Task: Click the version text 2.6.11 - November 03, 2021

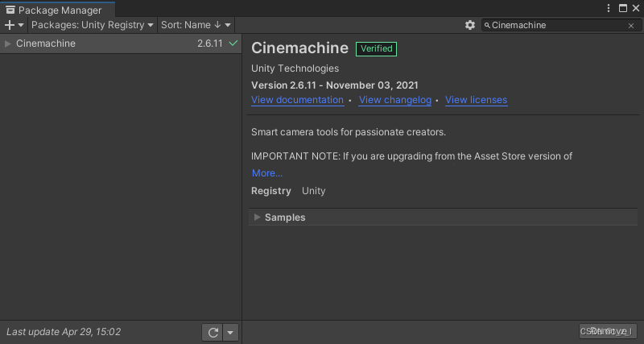Action: coord(335,85)
